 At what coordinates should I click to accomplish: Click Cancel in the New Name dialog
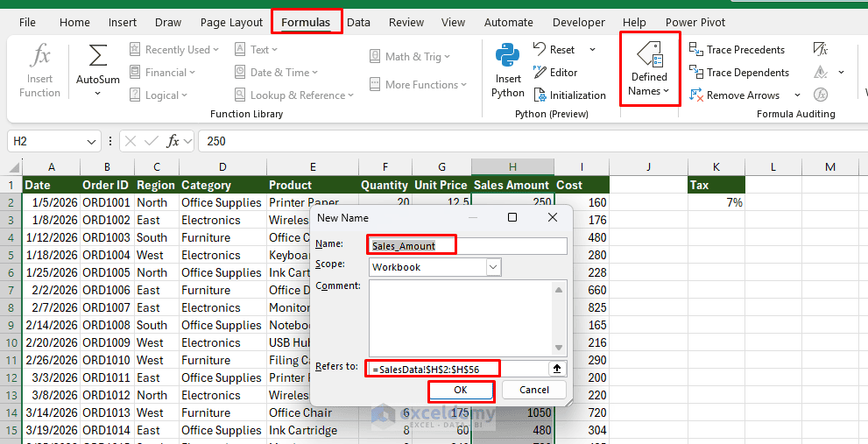[534, 390]
